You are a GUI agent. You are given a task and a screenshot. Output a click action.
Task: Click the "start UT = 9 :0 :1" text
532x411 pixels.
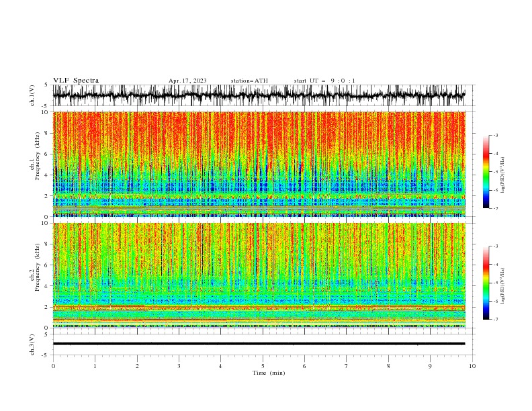(324, 81)
